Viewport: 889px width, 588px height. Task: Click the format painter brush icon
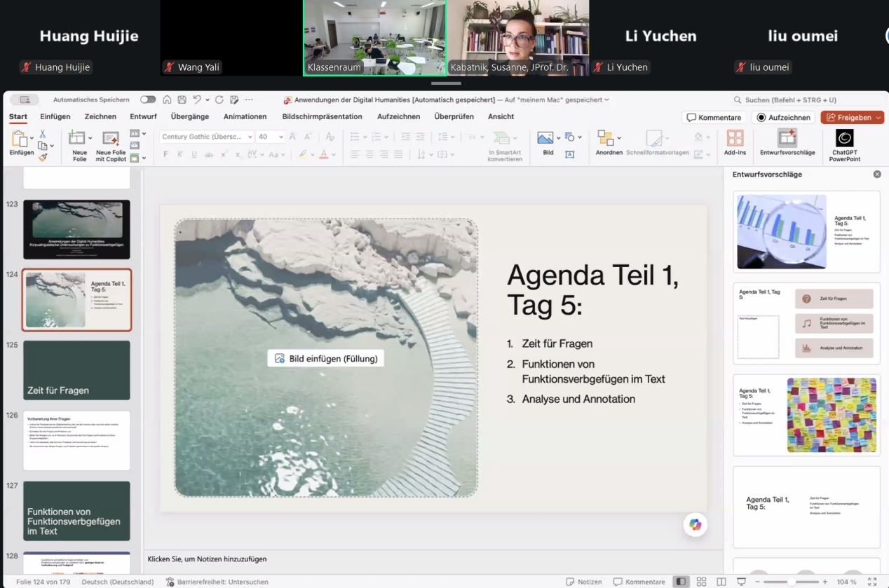(x=43, y=157)
